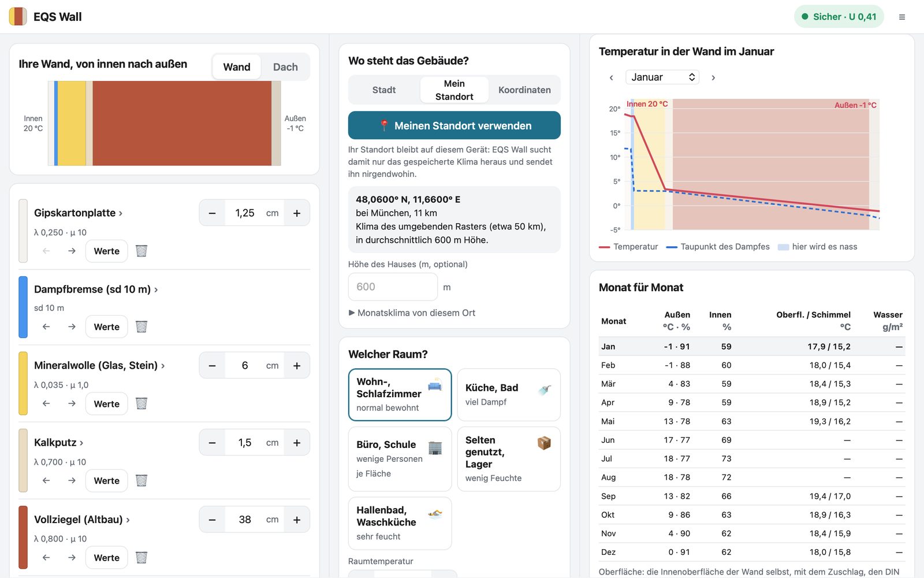Move Dampfbremse layer outward with right arrow
924x578 pixels.
72,327
